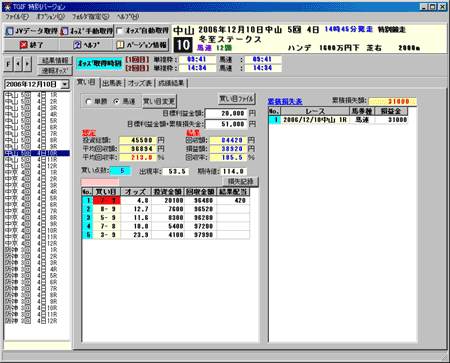The height and width of the screenshot is (363, 450).
Task: Click the オッズ手動取得 button
Action: point(86,31)
